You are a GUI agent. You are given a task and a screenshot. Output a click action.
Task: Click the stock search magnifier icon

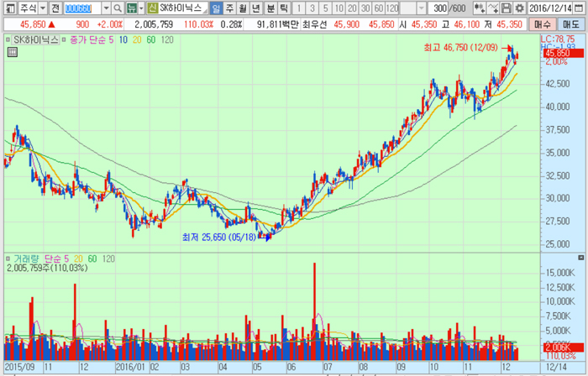pyautogui.click(x=118, y=8)
